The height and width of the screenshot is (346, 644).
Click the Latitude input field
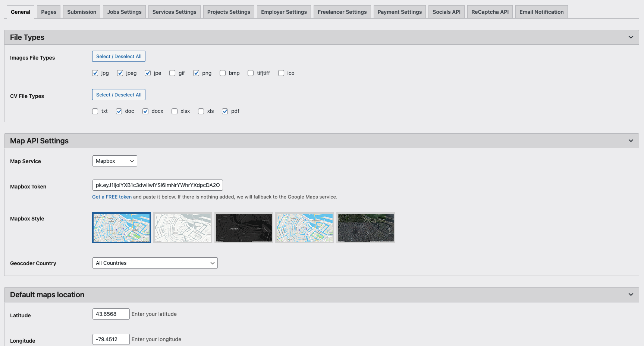[x=111, y=314]
